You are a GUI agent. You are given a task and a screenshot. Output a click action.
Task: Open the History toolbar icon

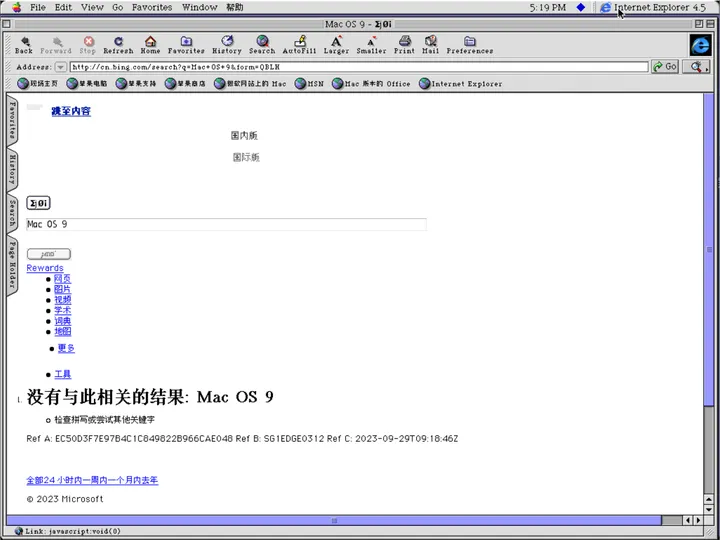click(x=227, y=45)
